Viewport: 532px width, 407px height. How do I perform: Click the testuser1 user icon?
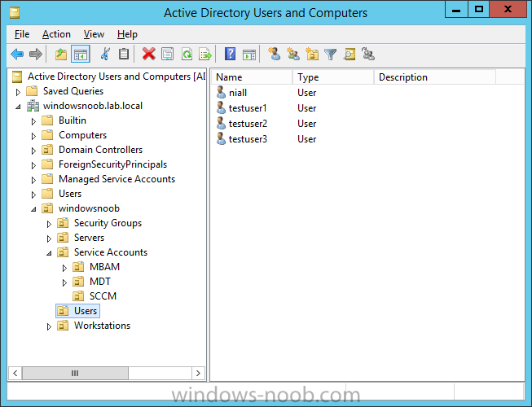222,107
